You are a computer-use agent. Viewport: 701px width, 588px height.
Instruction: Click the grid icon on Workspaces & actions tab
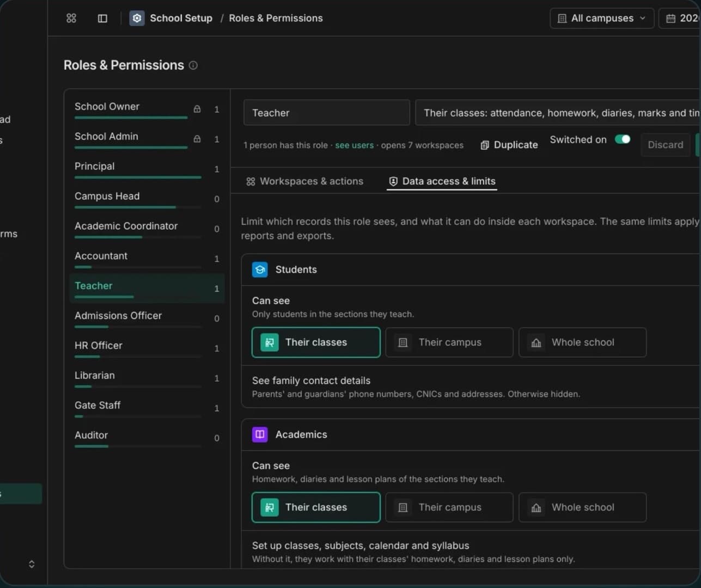pos(251,181)
